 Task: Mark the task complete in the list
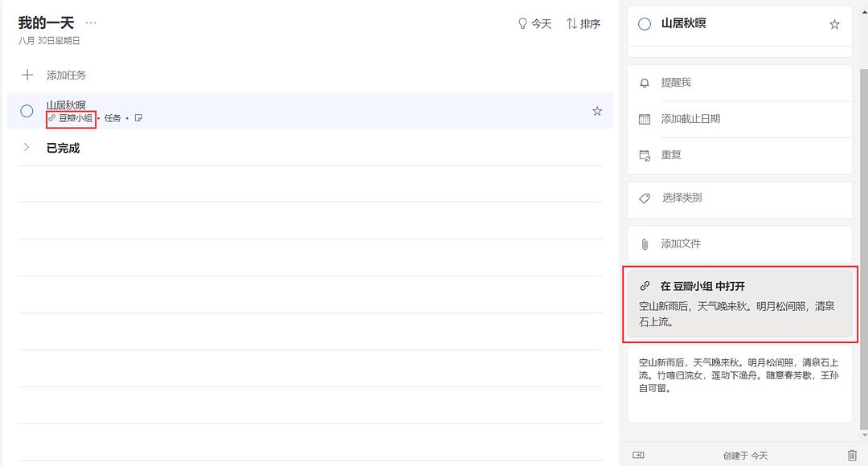(x=27, y=111)
